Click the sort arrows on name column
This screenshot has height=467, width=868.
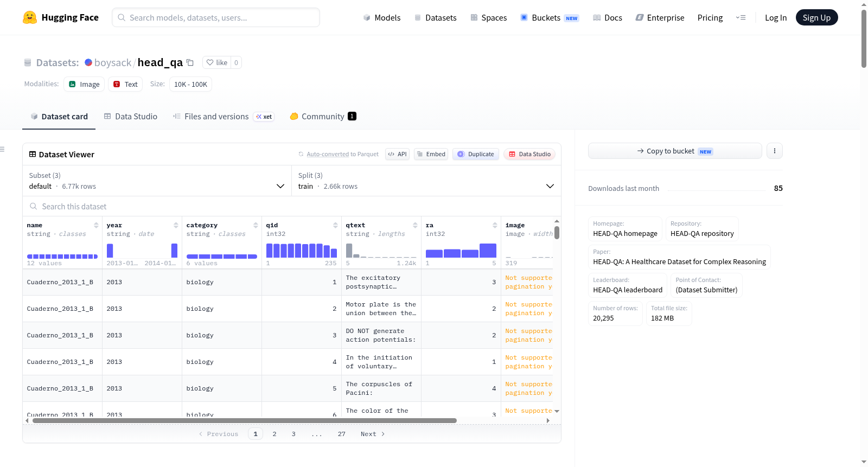[96, 225]
